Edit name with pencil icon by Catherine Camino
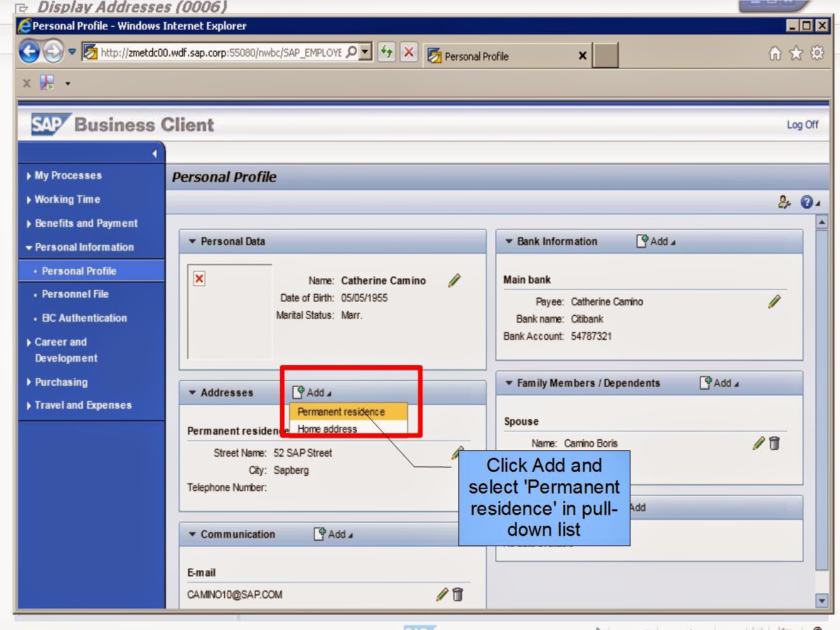The width and height of the screenshot is (840, 630). coord(454,280)
